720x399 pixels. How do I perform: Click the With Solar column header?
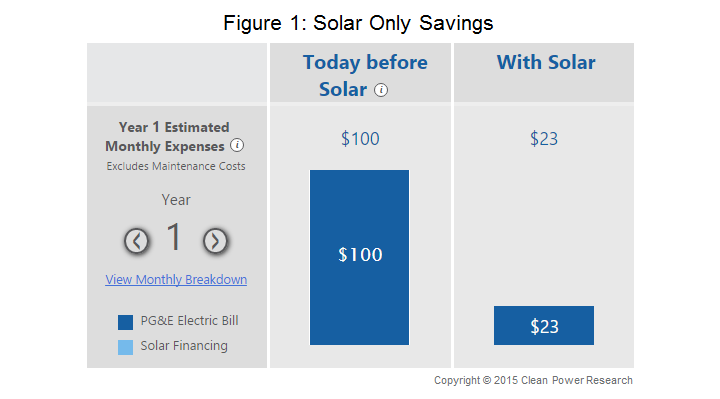tap(546, 62)
